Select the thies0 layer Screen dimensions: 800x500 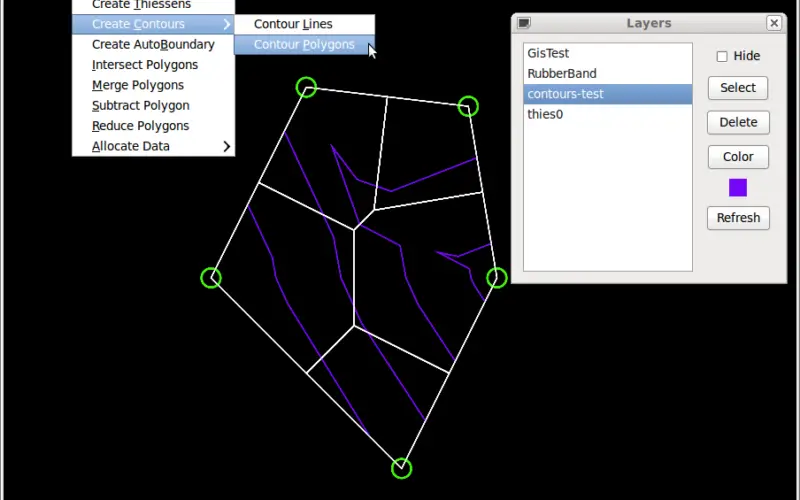[x=608, y=114]
